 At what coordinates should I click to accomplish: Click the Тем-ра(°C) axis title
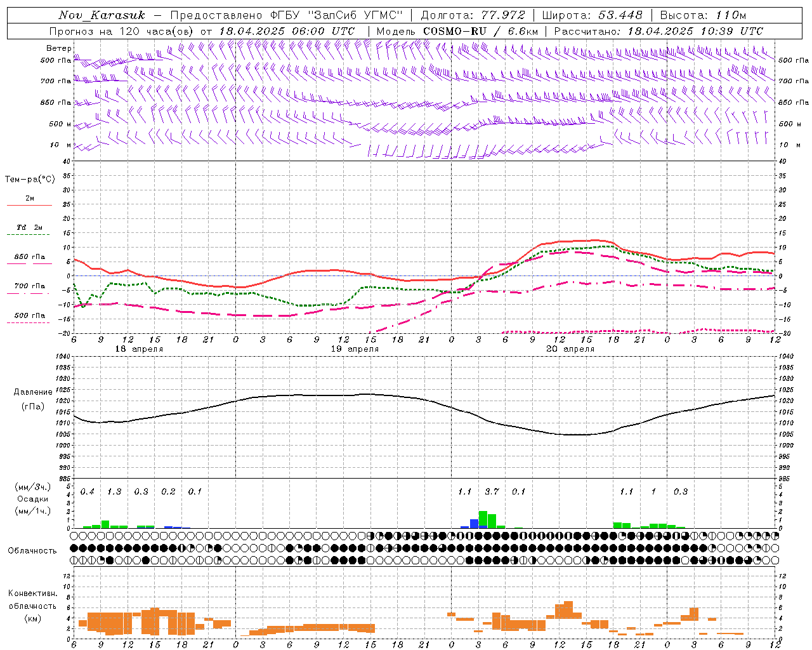point(30,180)
